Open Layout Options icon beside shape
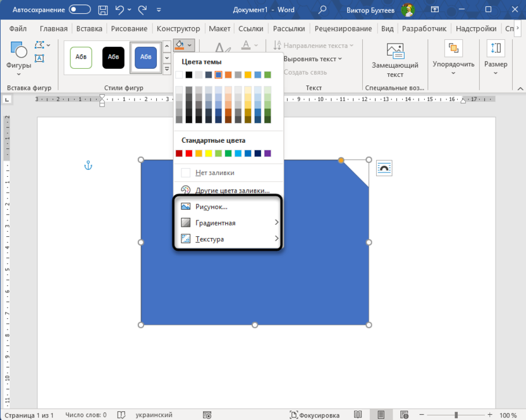 point(384,167)
